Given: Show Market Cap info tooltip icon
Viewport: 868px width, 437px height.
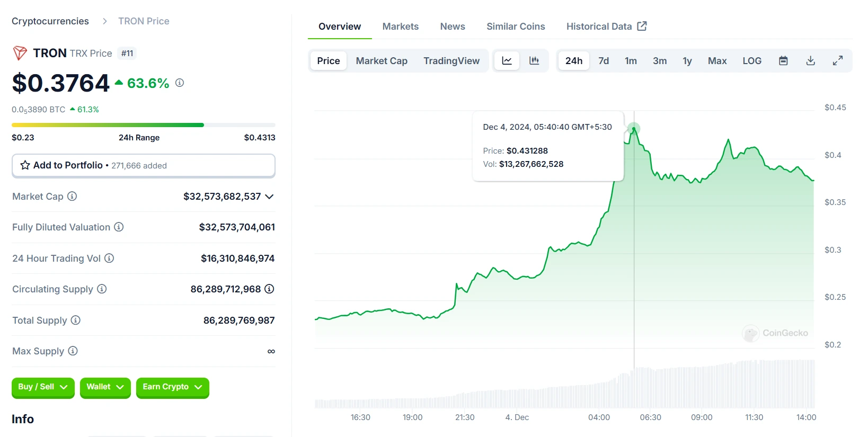Looking at the screenshot, I should point(72,196).
